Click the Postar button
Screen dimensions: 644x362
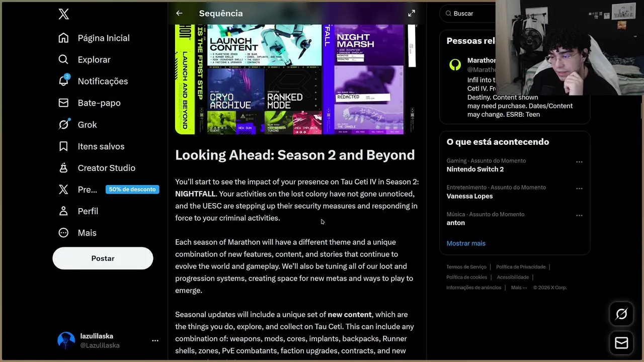(103, 258)
